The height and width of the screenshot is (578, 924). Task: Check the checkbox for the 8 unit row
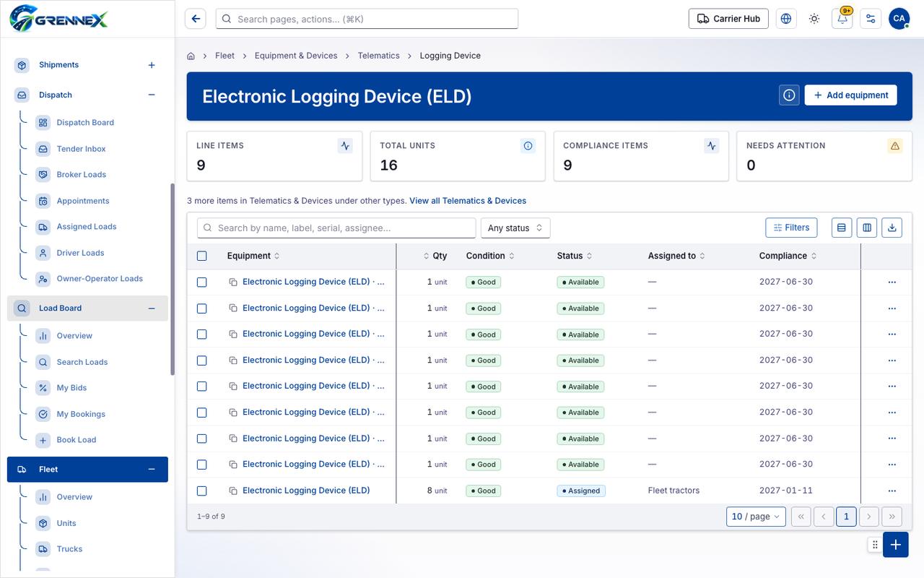202,491
